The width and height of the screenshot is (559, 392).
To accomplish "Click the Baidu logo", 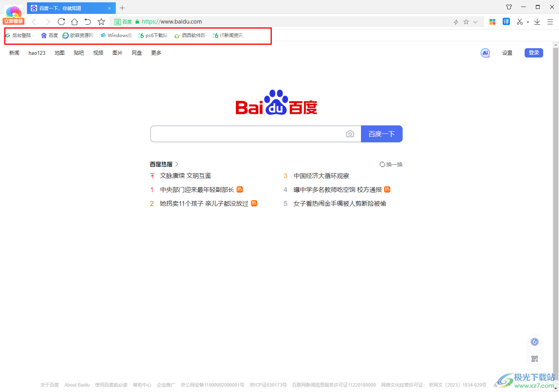I will (x=276, y=102).
